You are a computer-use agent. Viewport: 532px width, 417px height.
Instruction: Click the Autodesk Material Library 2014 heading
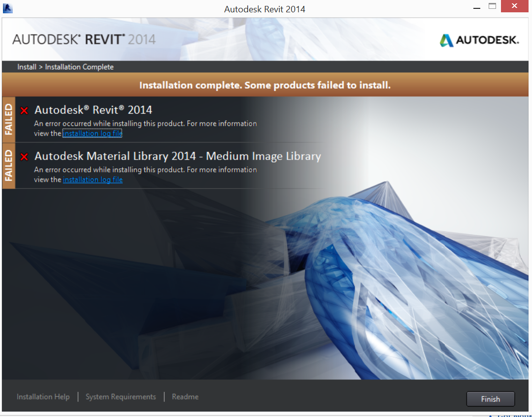pyautogui.click(x=177, y=156)
